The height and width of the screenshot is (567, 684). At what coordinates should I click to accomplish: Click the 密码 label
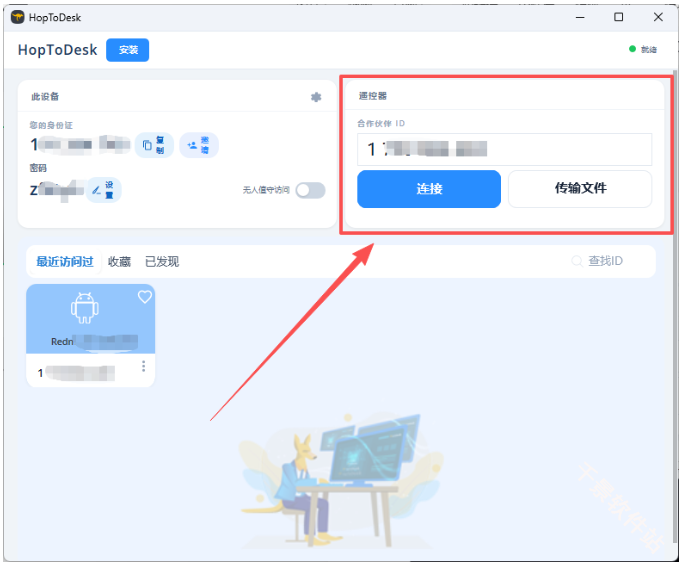point(38,168)
